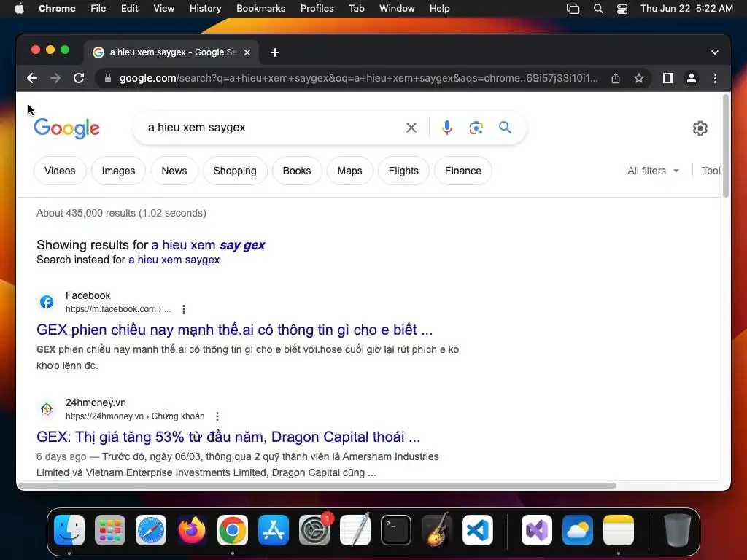The height and width of the screenshot is (560, 747).
Task: Click the address bar URL
Action: pyautogui.click(x=358, y=78)
